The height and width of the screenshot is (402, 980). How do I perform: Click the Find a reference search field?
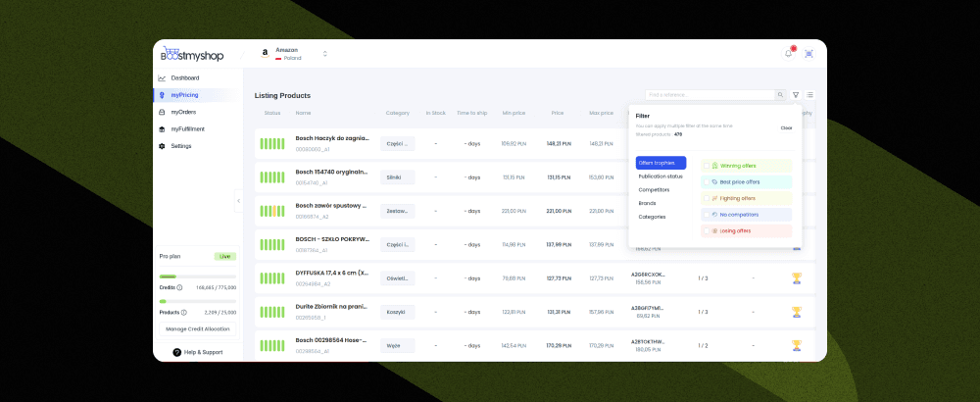point(710,95)
